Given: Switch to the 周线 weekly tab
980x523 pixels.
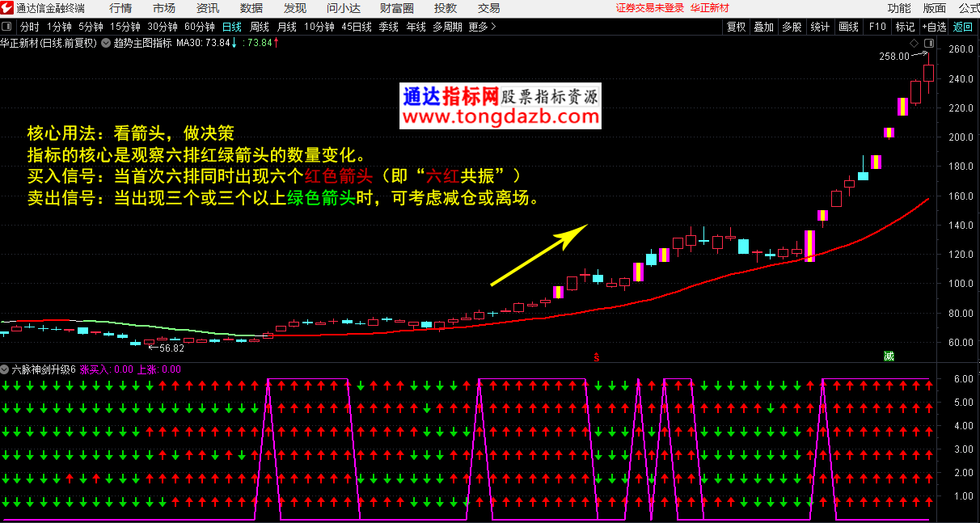Looking at the screenshot, I should (x=260, y=27).
